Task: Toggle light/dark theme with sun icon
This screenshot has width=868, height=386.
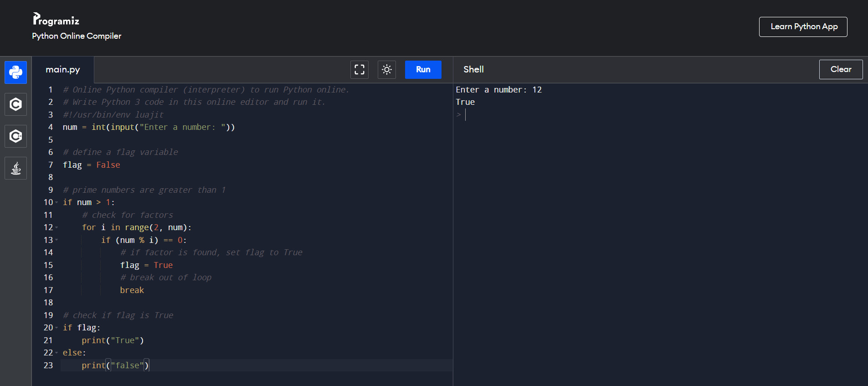Action: pos(386,70)
